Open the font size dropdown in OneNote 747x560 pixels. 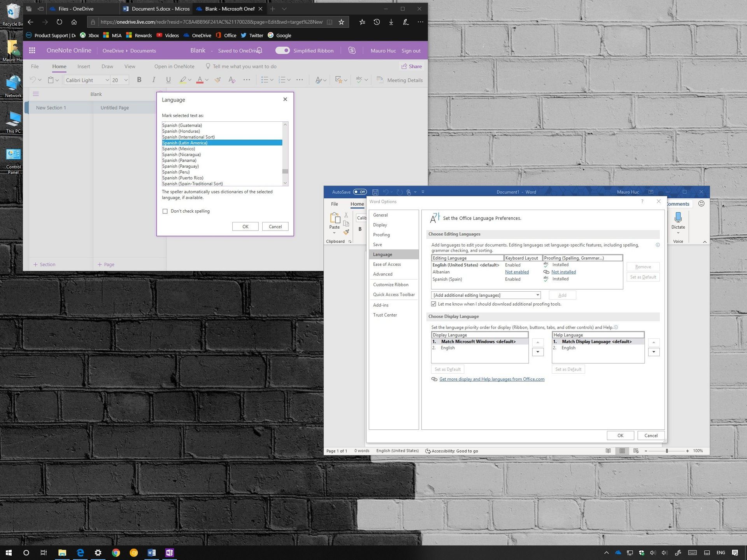126,80
